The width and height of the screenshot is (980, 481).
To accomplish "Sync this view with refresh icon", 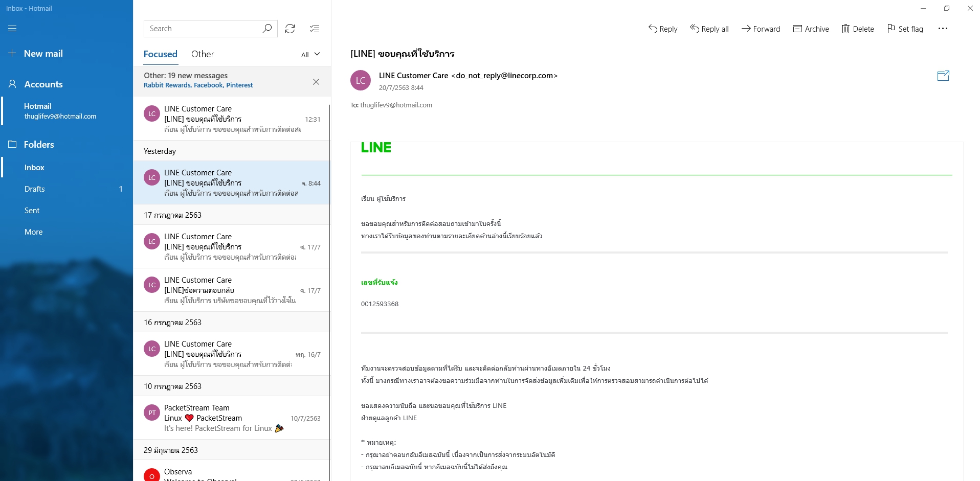I will point(290,29).
